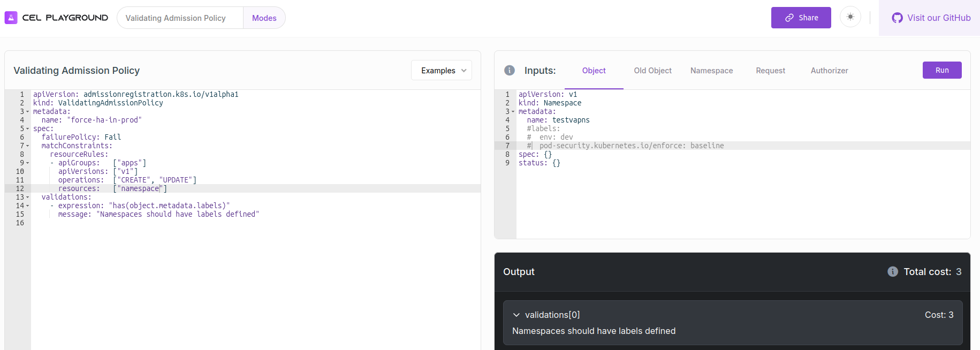Click the info icon beside Inputs
Viewport: 980px width, 350px height.
(x=510, y=71)
